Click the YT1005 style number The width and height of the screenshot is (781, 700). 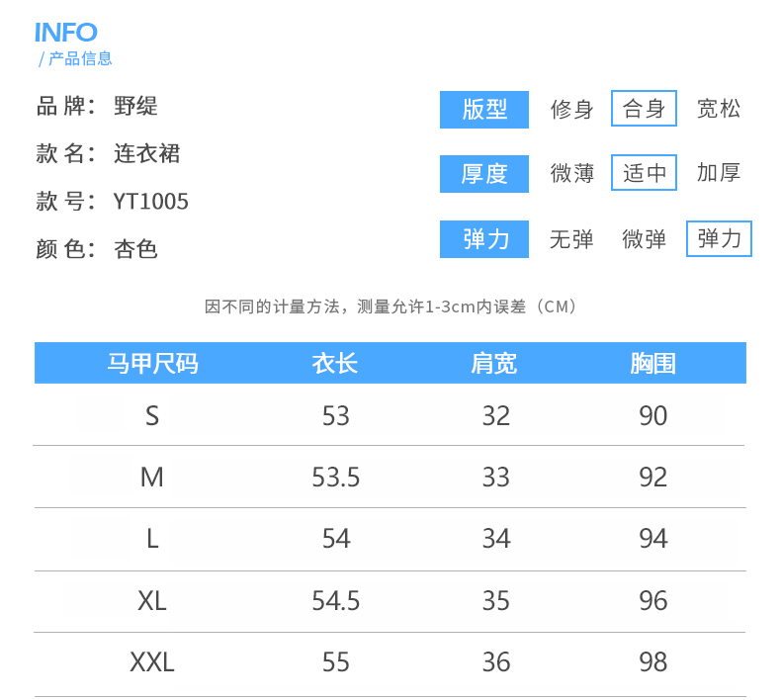click(151, 202)
